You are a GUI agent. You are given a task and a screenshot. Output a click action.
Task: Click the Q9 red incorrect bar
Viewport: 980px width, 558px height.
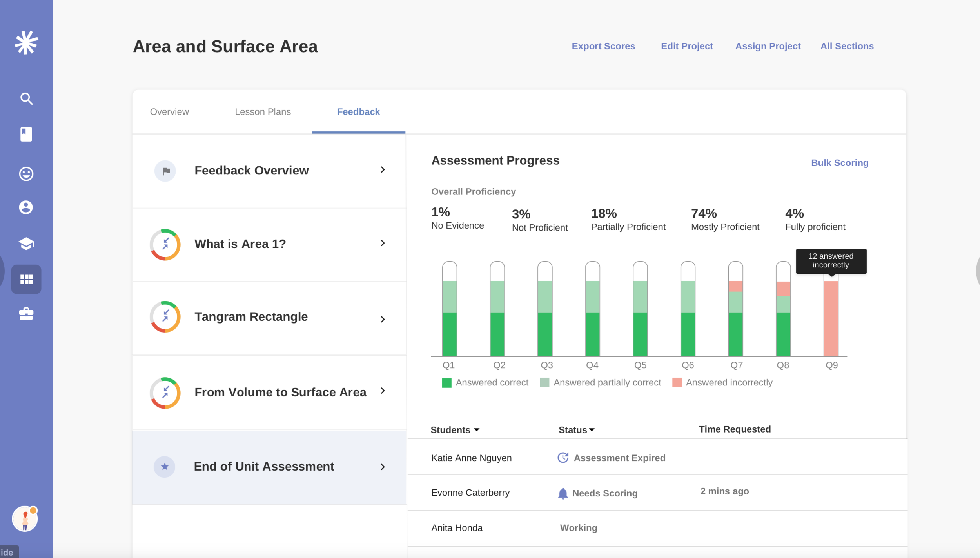click(831, 318)
